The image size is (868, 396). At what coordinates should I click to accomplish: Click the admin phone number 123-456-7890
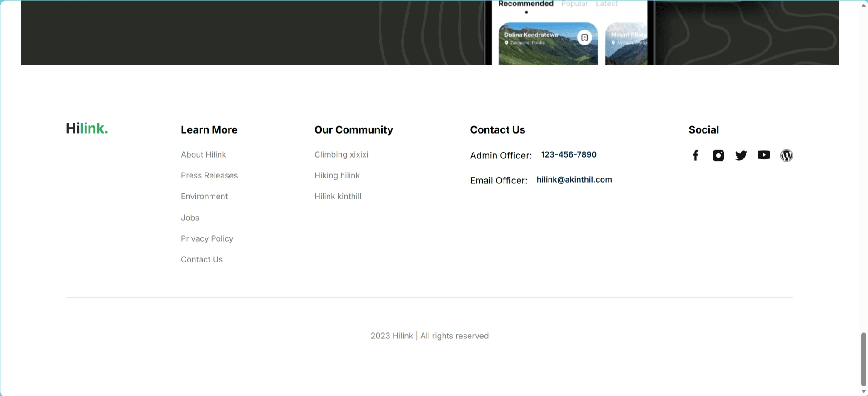tap(569, 154)
